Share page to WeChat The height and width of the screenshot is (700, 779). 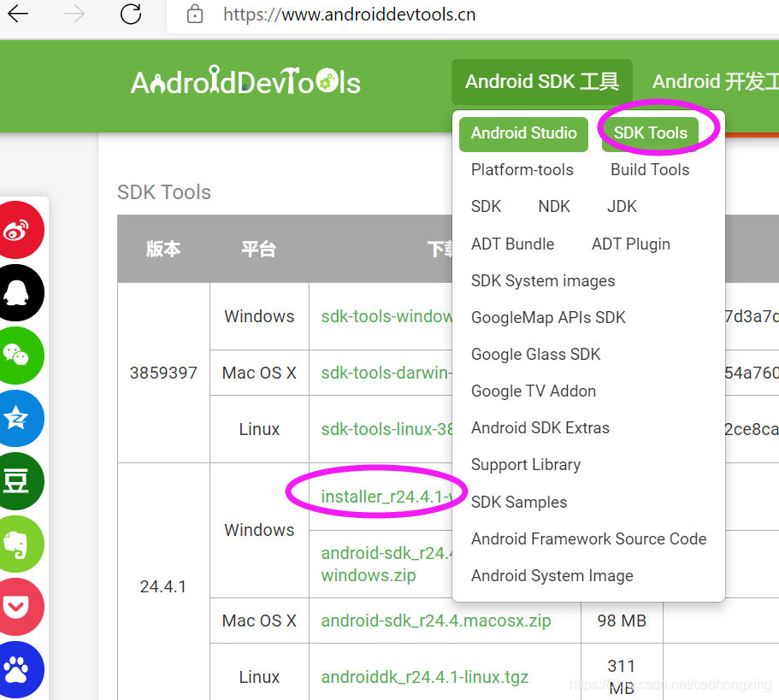[x=16, y=356]
